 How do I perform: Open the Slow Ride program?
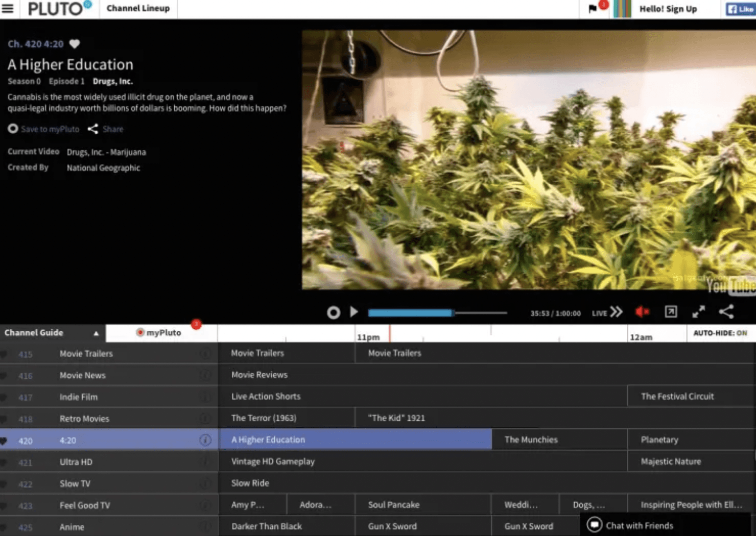pos(487,483)
